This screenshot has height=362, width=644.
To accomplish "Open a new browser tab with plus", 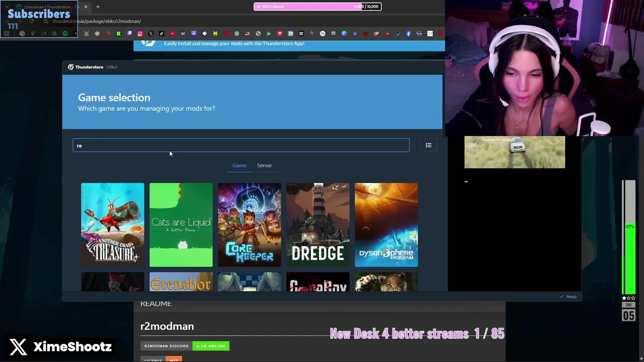I will tap(98, 7).
